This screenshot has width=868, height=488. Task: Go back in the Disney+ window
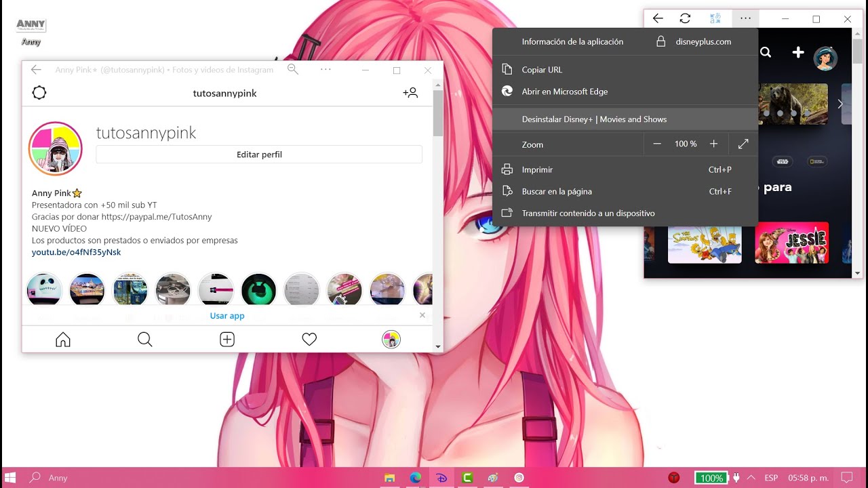coord(657,19)
